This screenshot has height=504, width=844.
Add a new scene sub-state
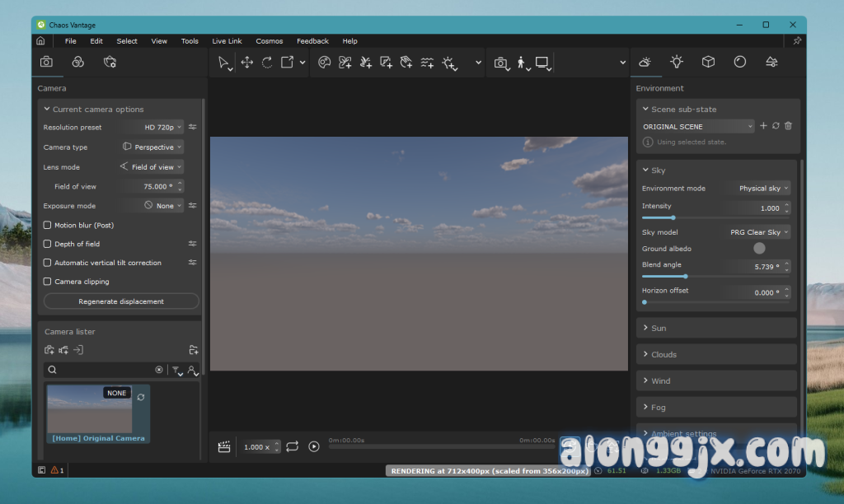click(x=763, y=126)
